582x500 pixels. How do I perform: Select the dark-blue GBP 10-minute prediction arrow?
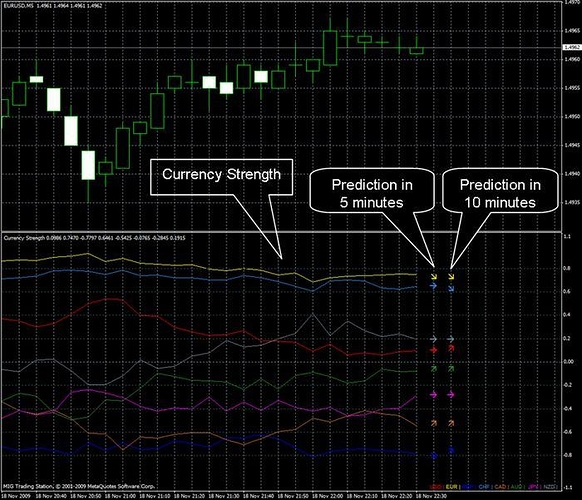coord(451,450)
